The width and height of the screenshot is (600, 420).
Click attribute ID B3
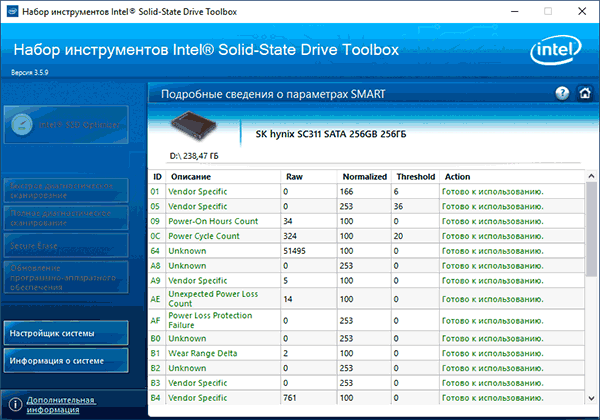click(155, 383)
